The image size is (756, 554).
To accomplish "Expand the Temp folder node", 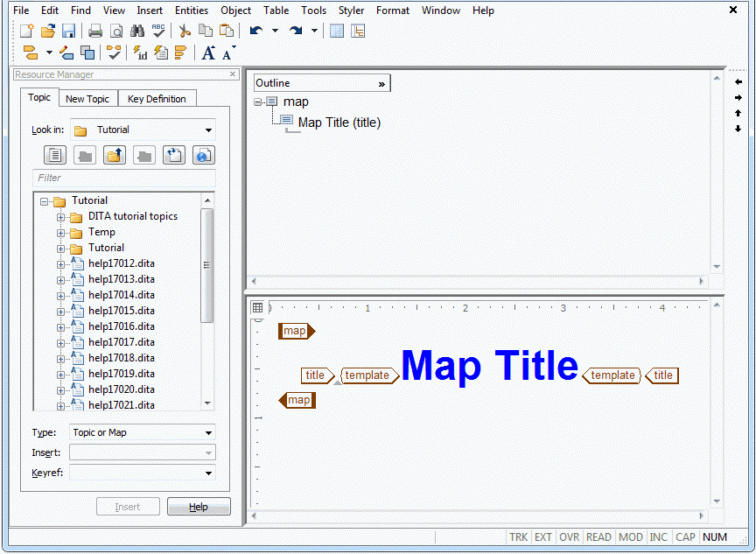I will click(x=60, y=233).
